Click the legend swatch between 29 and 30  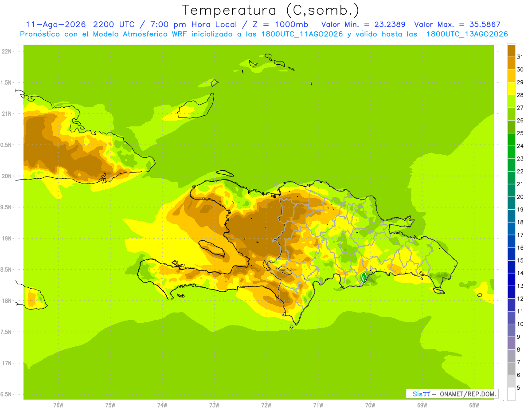coord(511,76)
